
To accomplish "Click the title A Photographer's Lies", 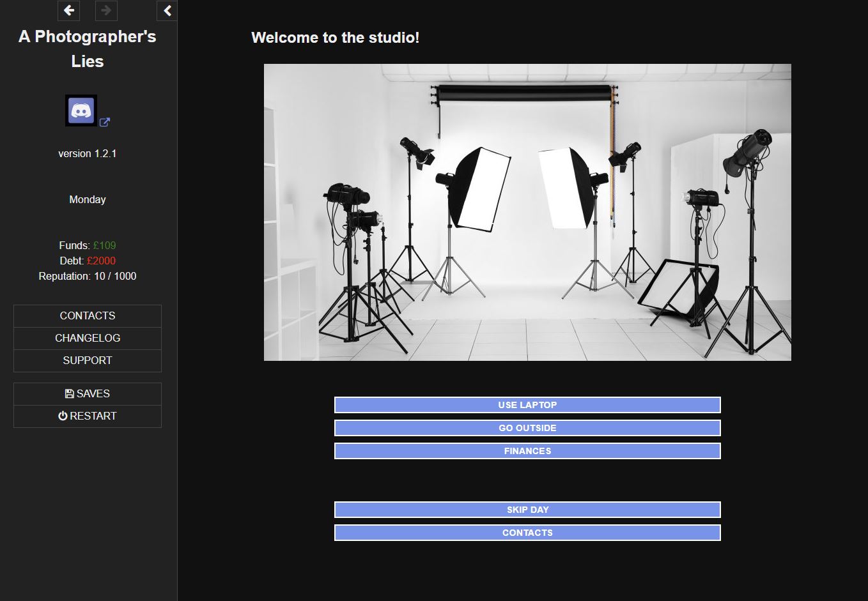I will point(88,49).
